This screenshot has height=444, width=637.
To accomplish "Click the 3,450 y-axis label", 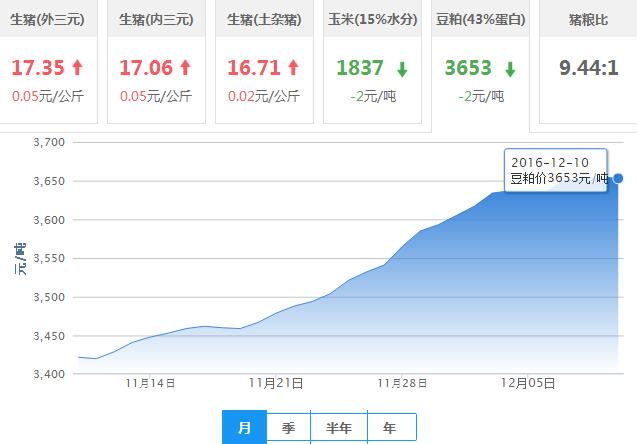I will (x=49, y=336).
